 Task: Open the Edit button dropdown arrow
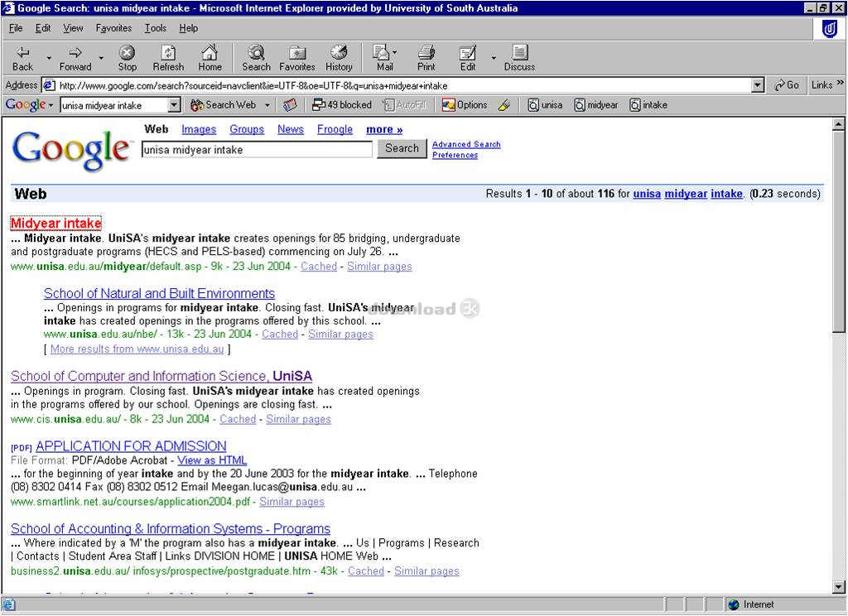tap(494, 58)
